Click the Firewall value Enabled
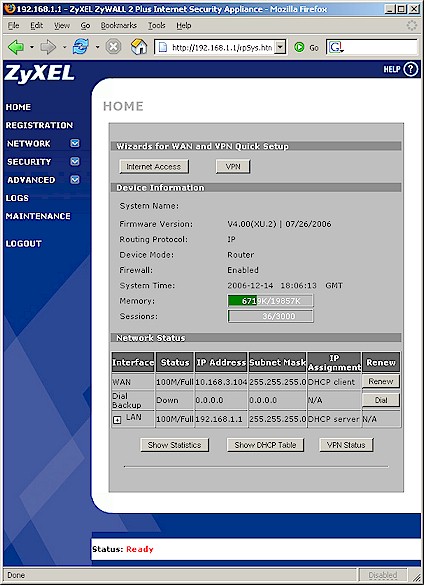Screen dimensions: 425x586 [243, 270]
